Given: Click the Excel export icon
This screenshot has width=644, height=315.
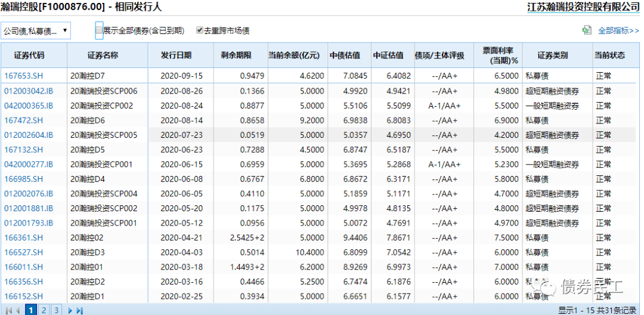Looking at the screenshot, I should [587, 30].
